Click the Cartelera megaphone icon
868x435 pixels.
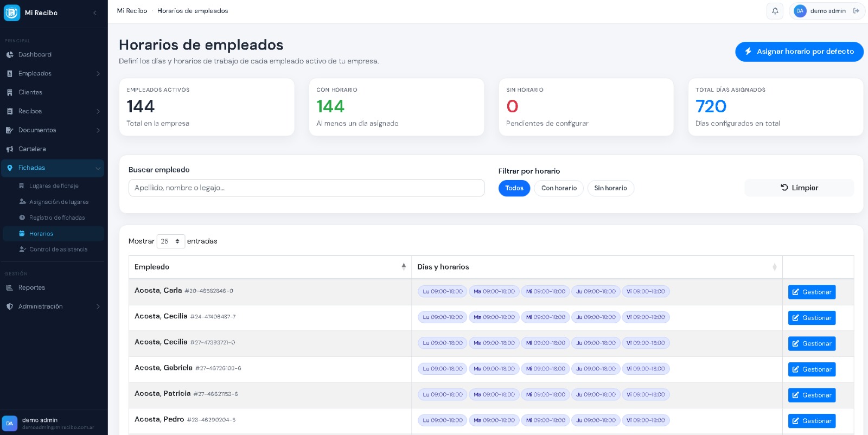click(9, 149)
